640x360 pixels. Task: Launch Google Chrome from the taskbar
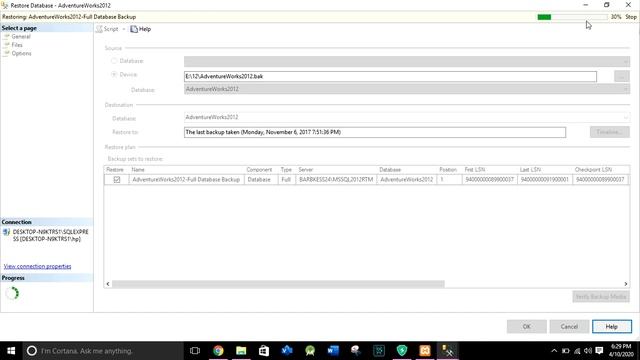pyautogui.click(x=218, y=351)
